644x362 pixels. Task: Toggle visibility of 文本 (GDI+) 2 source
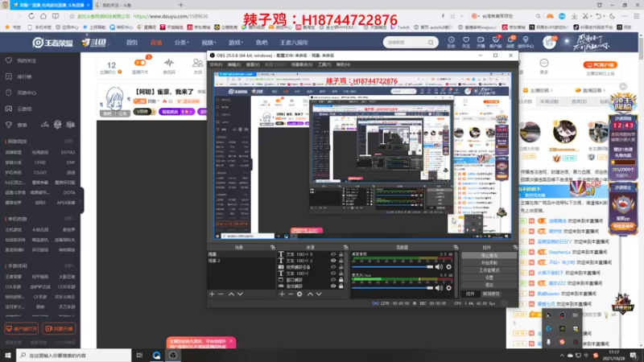333,261
